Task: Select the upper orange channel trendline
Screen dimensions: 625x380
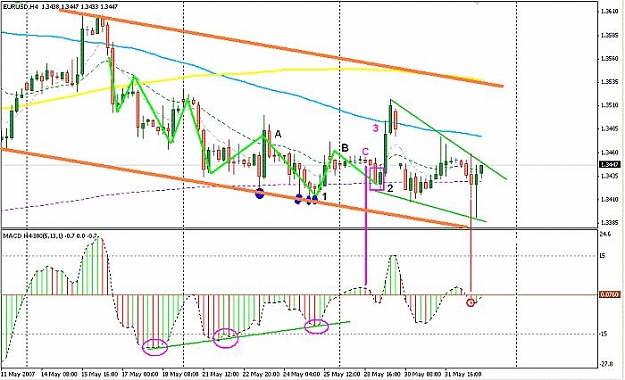Action: point(281,47)
